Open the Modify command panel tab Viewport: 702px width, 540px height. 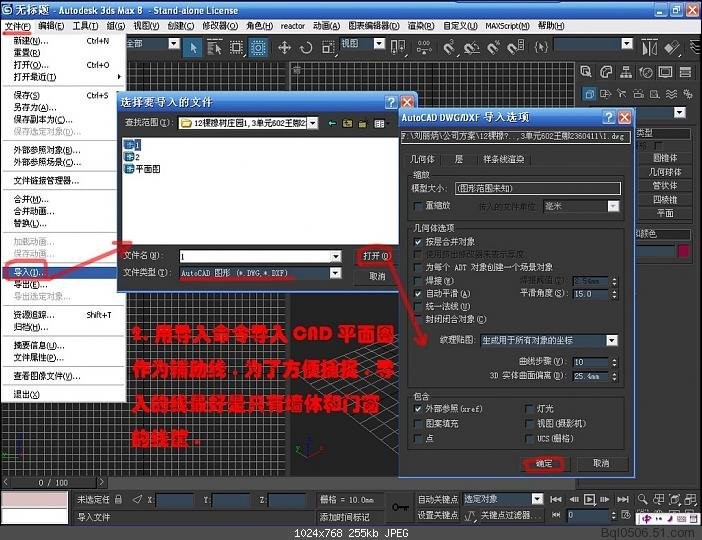click(606, 72)
